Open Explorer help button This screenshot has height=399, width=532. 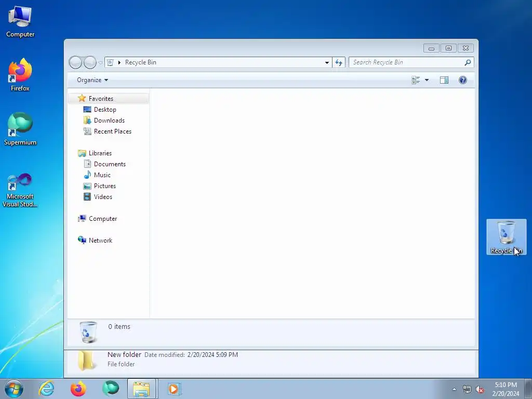tap(463, 80)
